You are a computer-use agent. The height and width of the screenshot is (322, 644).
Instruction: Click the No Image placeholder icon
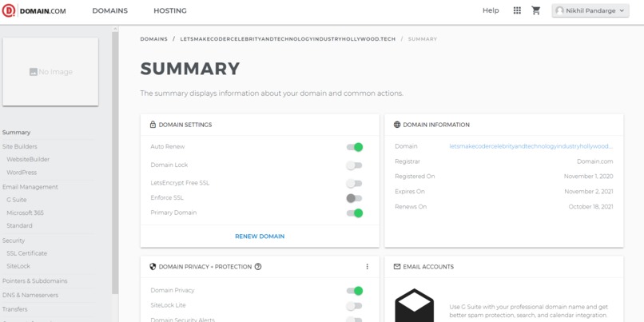pyautogui.click(x=34, y=72)
